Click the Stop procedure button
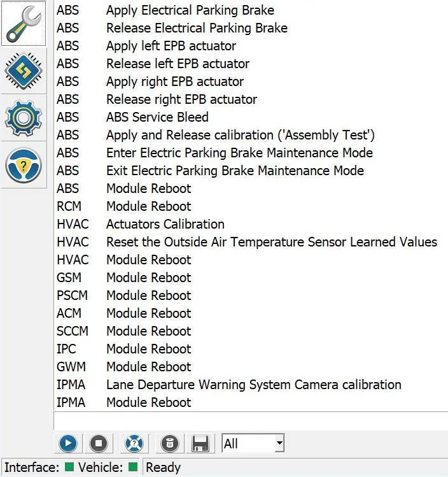Screen dimensions: 448x477 99,443
